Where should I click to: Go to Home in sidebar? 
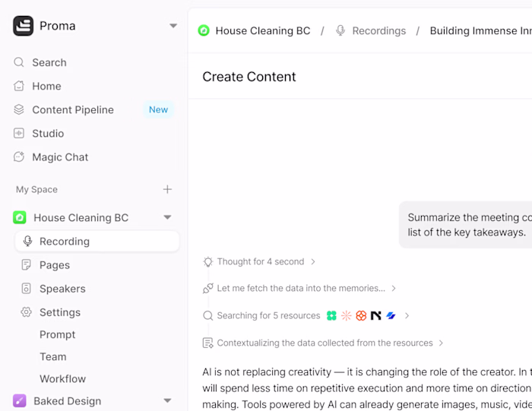(46, 86)
